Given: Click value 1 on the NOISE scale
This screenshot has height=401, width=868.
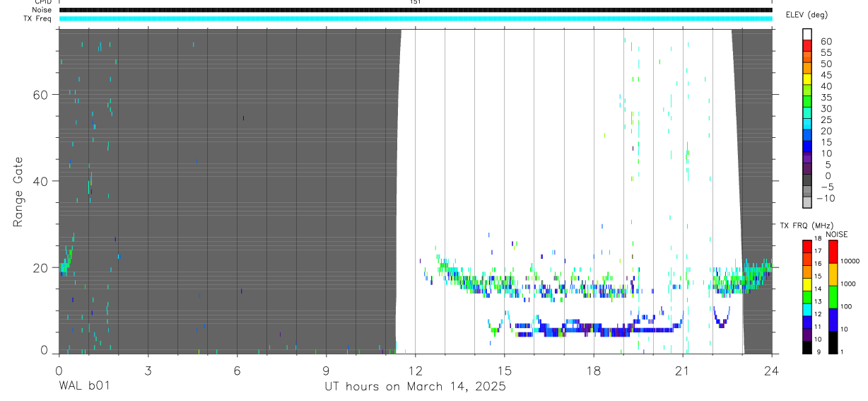Looking at the screenshot, I should [843, 351].
